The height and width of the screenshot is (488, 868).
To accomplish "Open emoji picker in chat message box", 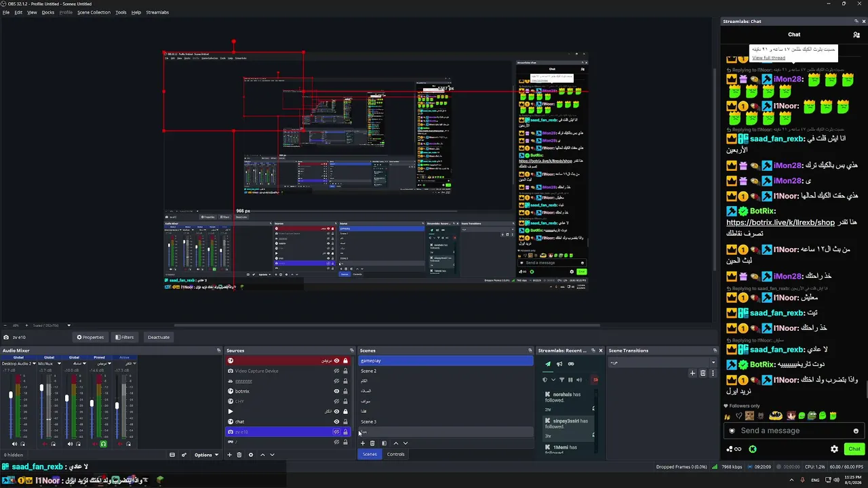I will coord(856,431).
